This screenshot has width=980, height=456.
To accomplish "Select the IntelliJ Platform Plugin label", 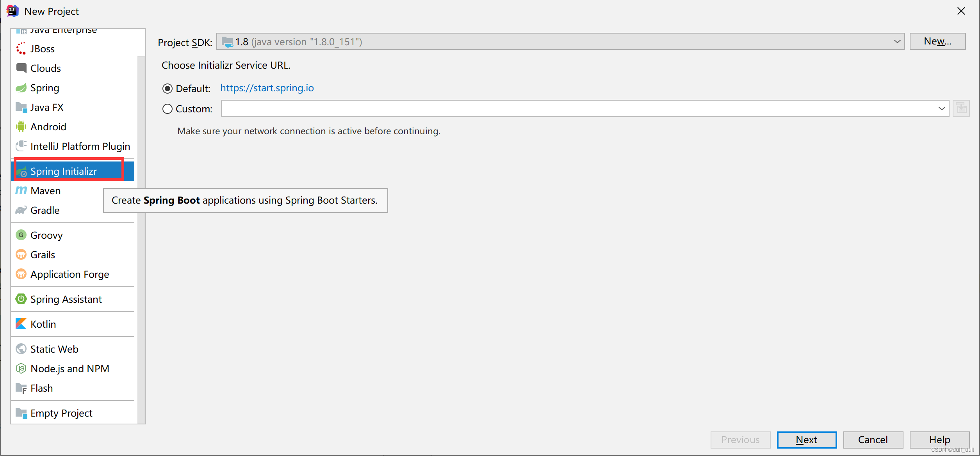I will (80, 146).
